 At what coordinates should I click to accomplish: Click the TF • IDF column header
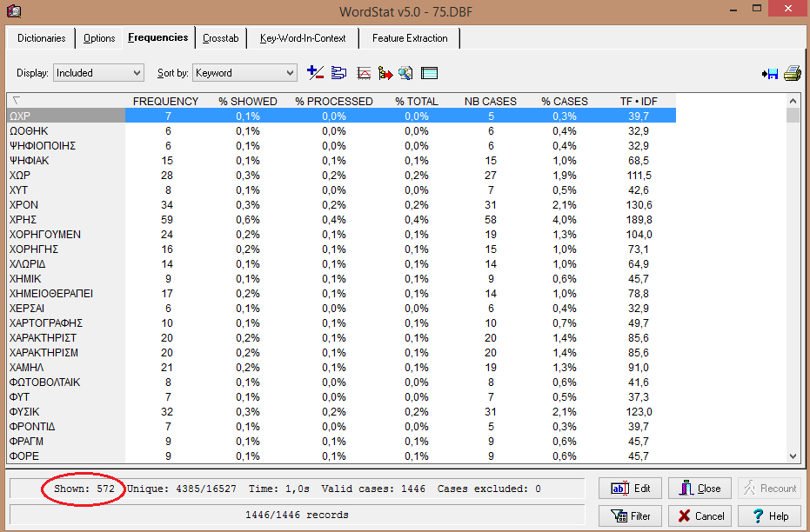pyautogui.click(x=639, y=101)
